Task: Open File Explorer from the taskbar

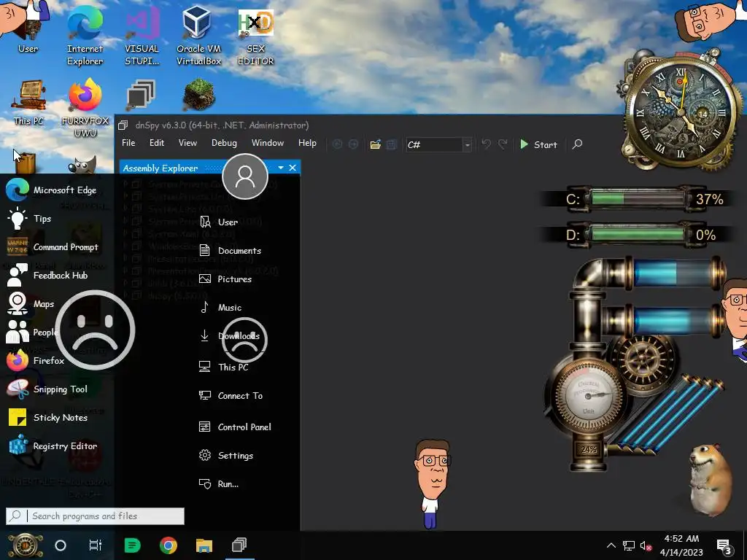Action: (204, 545)
